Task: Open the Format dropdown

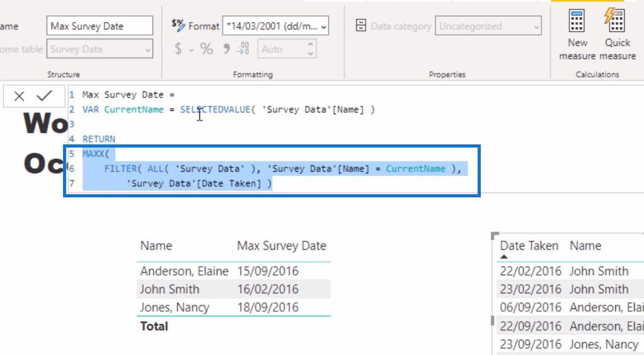Action: (275, 26)
